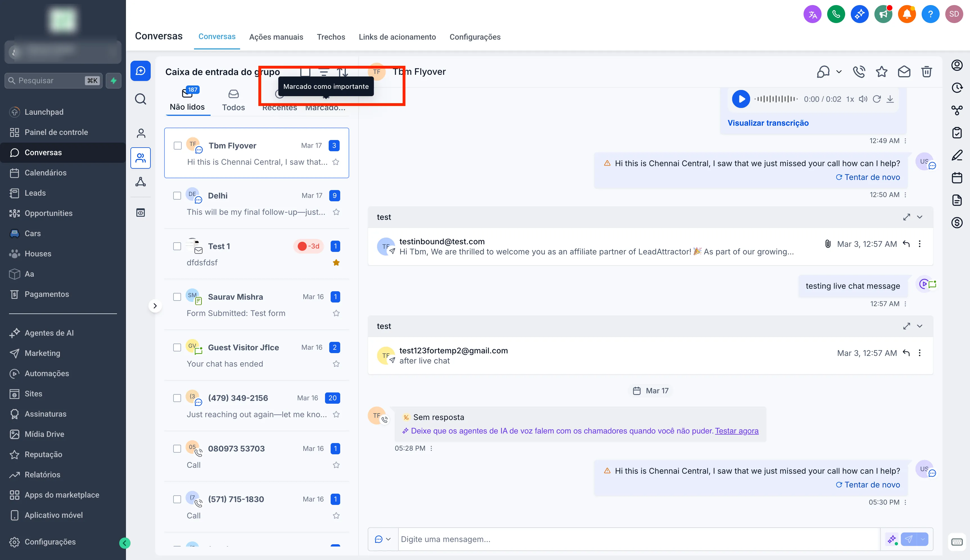Mark conversation as read via envelope icon
Screen dimensions: 970x560
click(x=904, y=71)
